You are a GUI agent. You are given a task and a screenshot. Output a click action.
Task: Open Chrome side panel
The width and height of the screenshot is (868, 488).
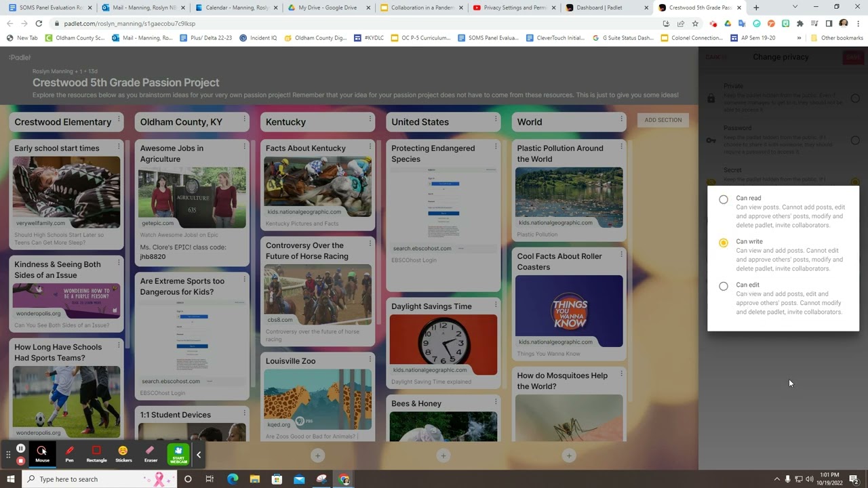pos(829,23)
